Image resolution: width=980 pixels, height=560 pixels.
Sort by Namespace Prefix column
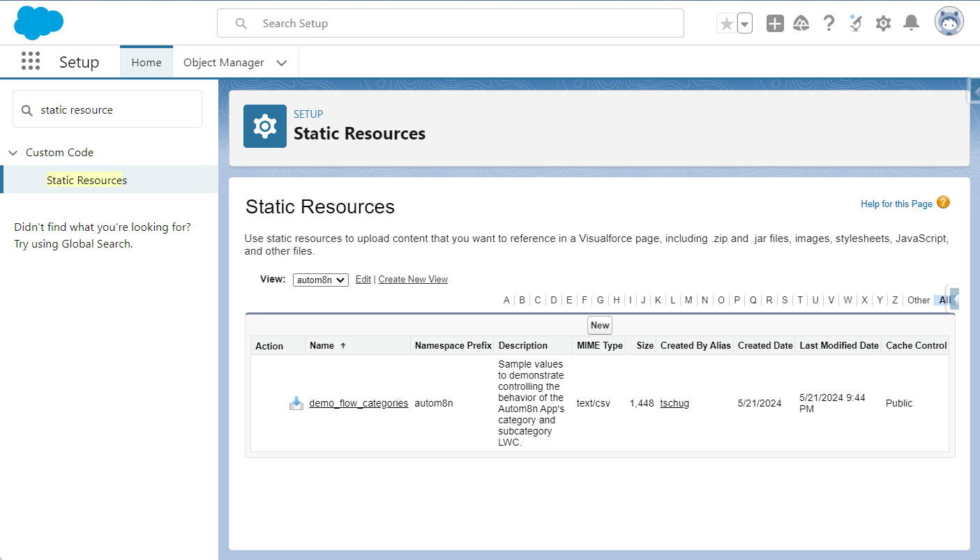(x=453, y=345)
